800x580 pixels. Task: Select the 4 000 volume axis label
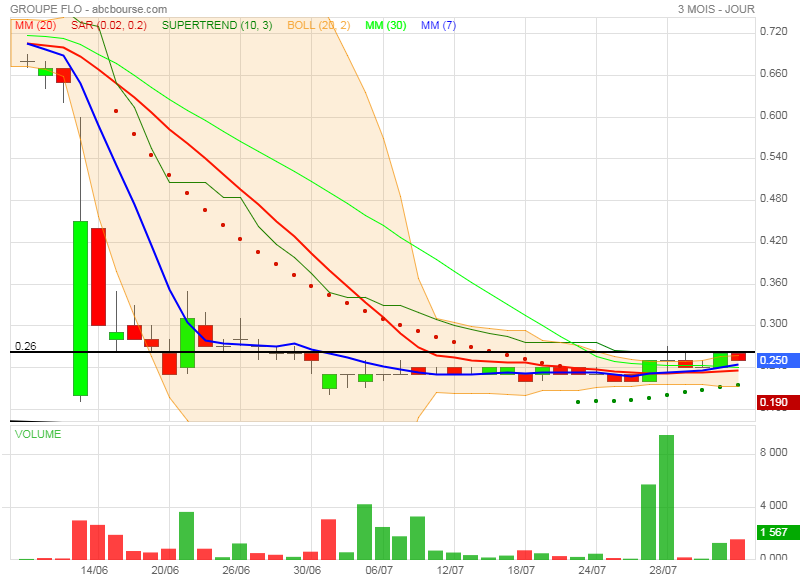(774, 505)
